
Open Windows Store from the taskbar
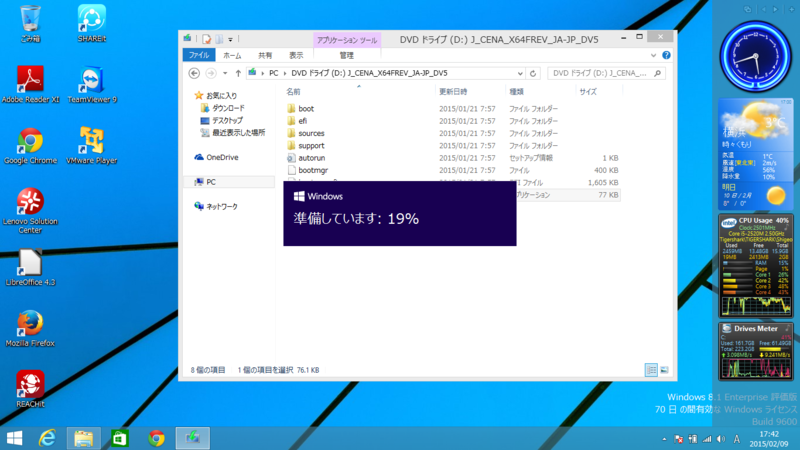[120, 438]
